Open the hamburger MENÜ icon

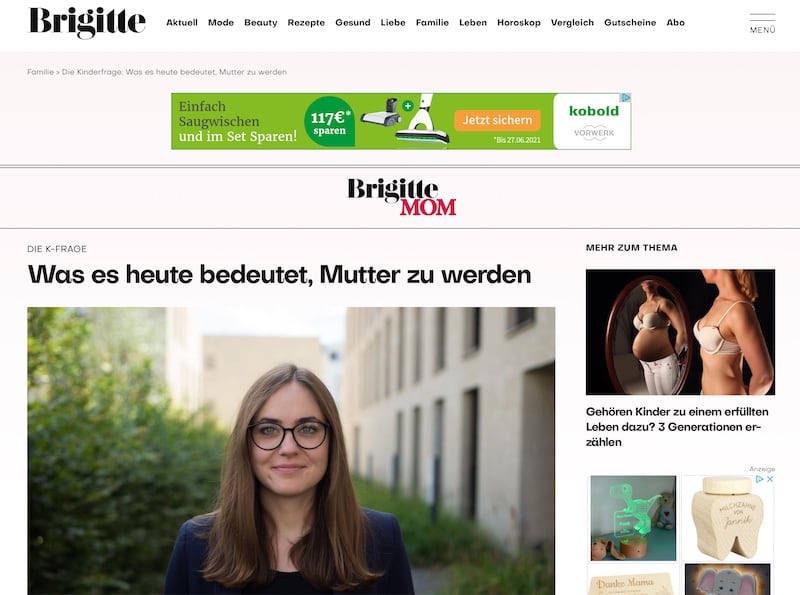[762, 24]
